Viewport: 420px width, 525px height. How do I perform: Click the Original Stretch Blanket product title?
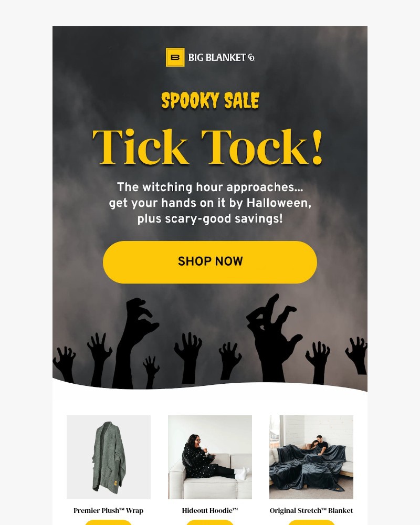(x=311, y=511)
